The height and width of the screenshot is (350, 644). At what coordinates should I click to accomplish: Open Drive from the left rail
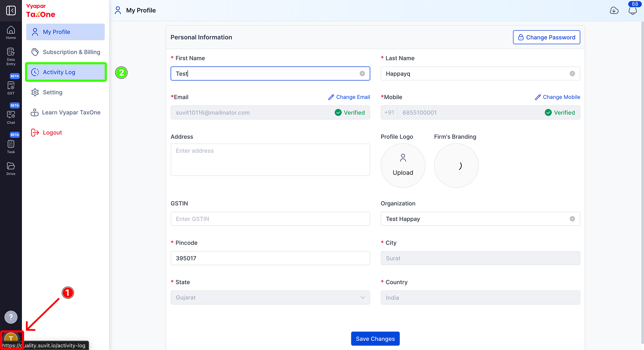point(11,169)
